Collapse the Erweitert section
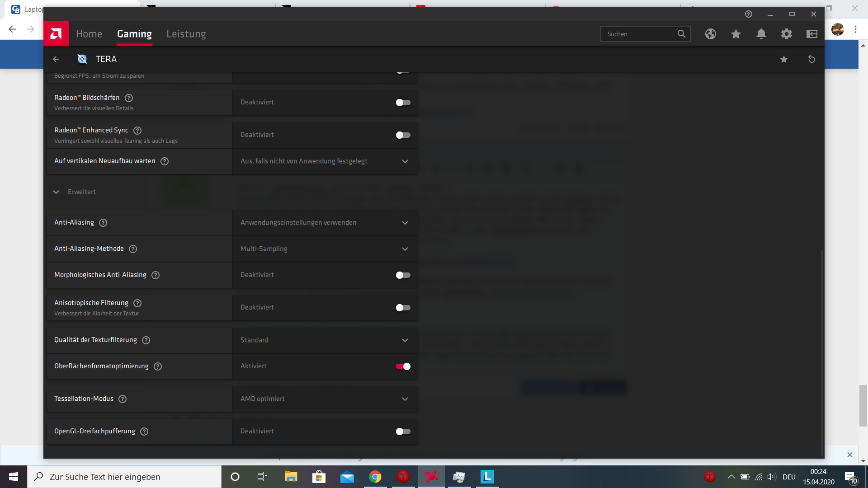The height and width of the screenshot is (488, 868). (x=56, y=192)
